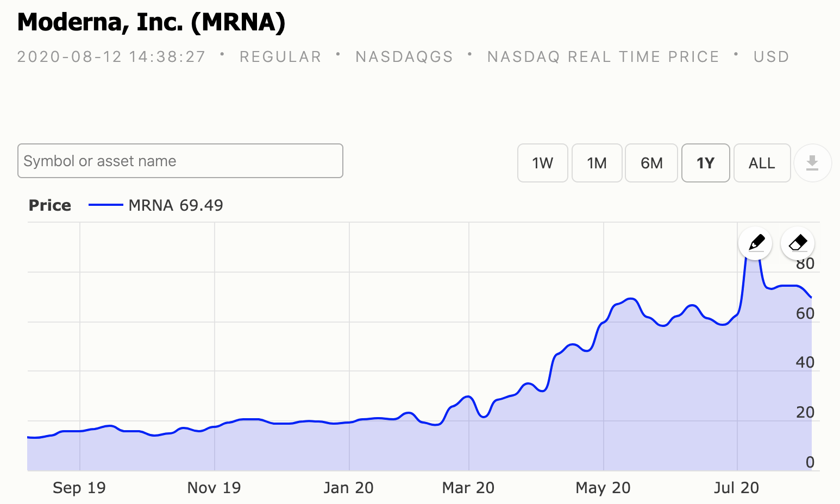Click the USD currency label
Screen dimensions: 840x504
[x=771, y=56]
